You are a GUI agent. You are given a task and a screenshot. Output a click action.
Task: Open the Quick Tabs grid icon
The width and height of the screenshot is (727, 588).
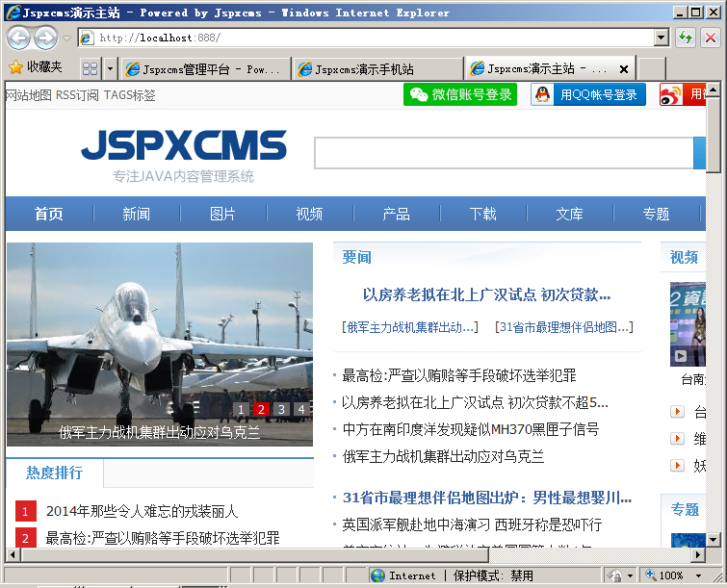[90, 69]
